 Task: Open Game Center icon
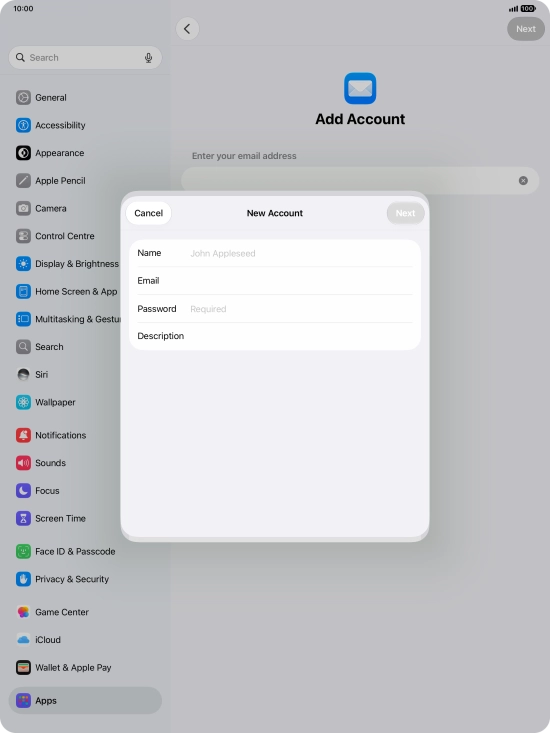[23, 612]
